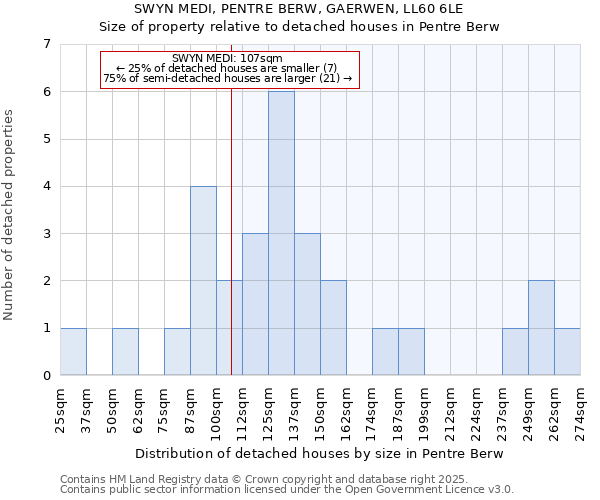This screenshot has height=500, width=600.
Task: Click the bar starting at 174sqm
Action: point(386,351)
